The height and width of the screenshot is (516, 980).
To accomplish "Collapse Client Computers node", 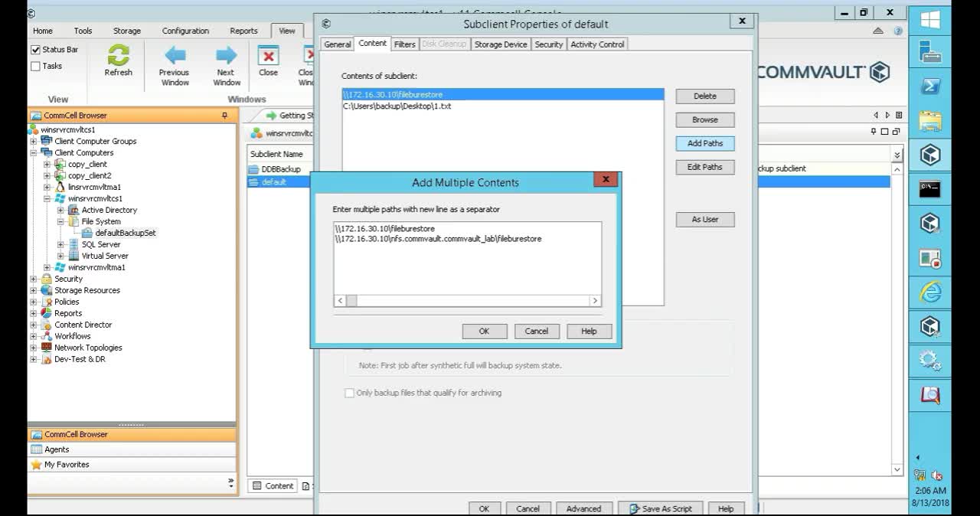I will (33, 153).
